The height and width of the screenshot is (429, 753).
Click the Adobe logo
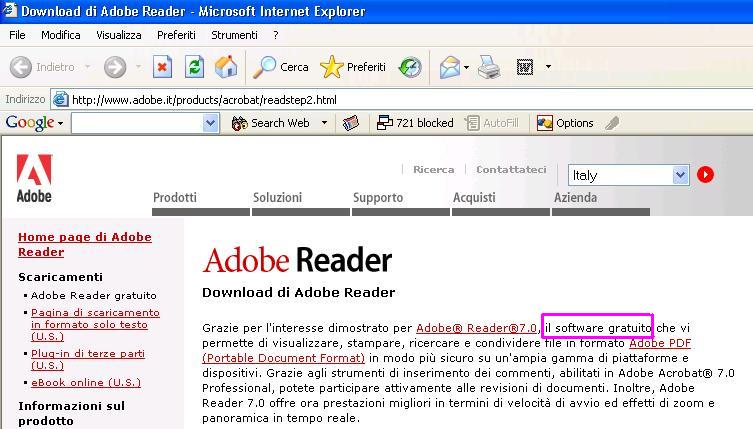point(34,178)
